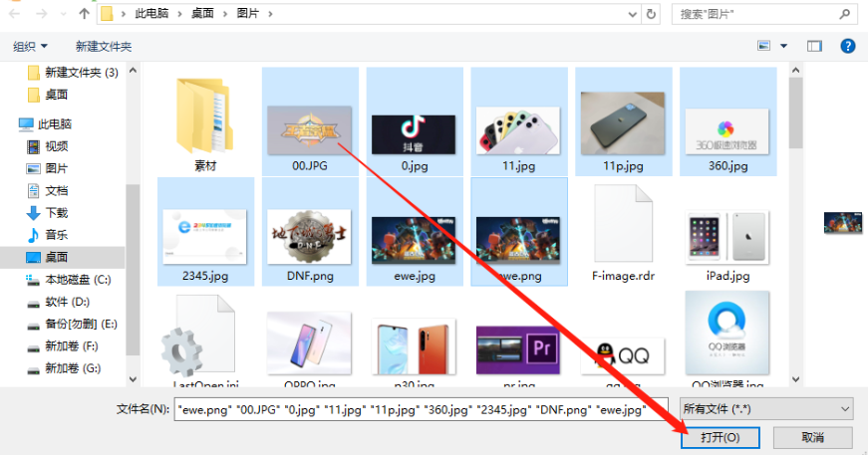
Task: Click the 打开(O) button
Action: tap(721, 438)
